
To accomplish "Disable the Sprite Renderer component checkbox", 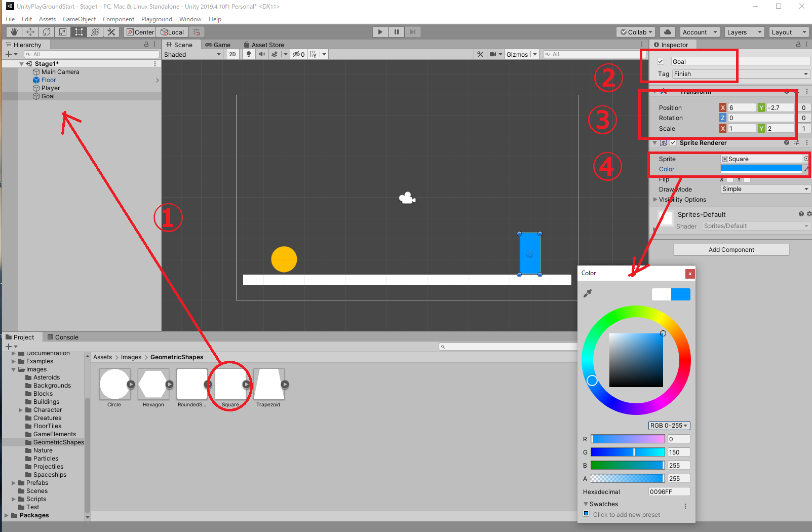I will click(x=673, y=143).
